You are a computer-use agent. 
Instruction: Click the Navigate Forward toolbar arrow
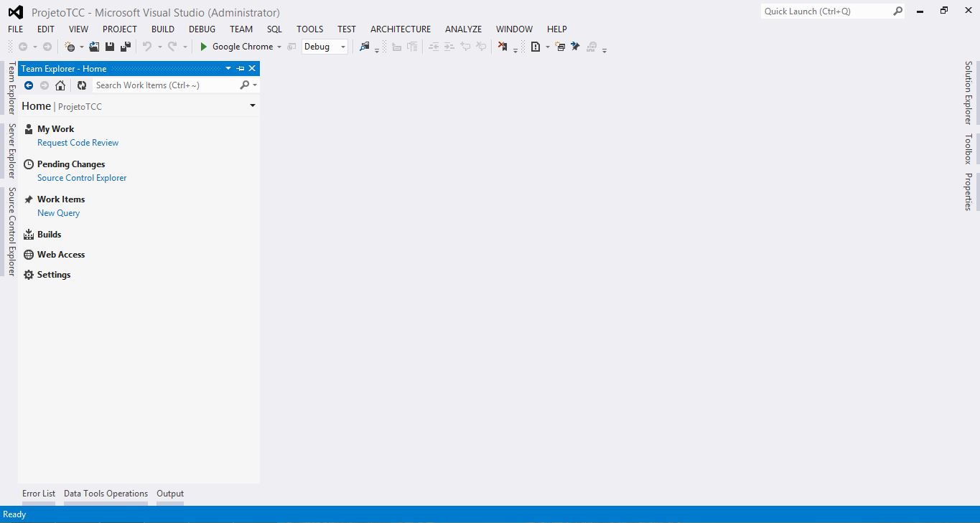coord(47,47)
